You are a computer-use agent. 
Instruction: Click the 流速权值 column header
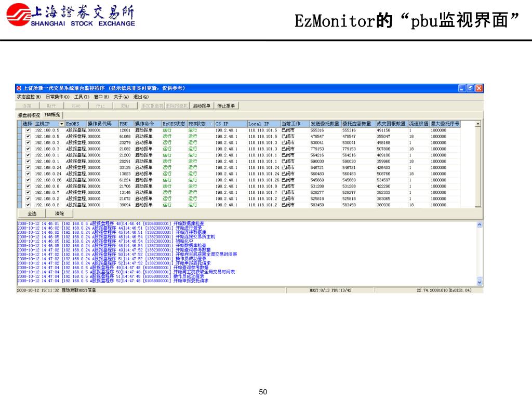click(x=419, y=124)
